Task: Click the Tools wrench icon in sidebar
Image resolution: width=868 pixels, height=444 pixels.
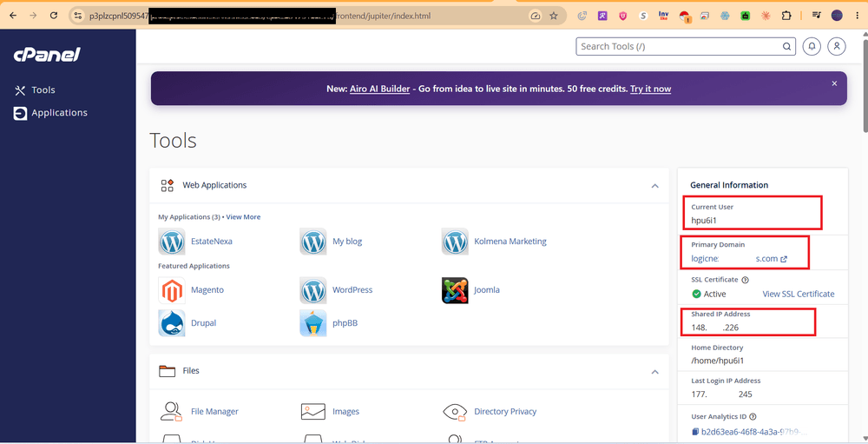Action: pyautogui.click(x=20, y=90)
